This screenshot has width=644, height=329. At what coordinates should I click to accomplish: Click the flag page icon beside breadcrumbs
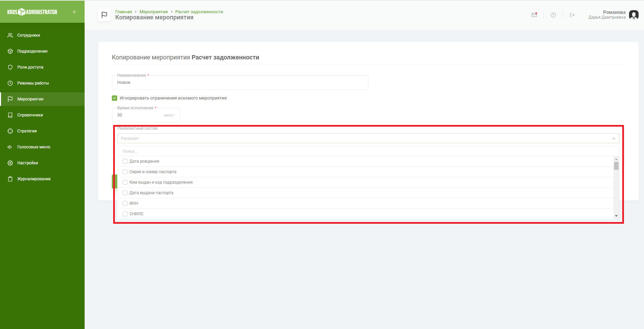click(x=104, y=15)
